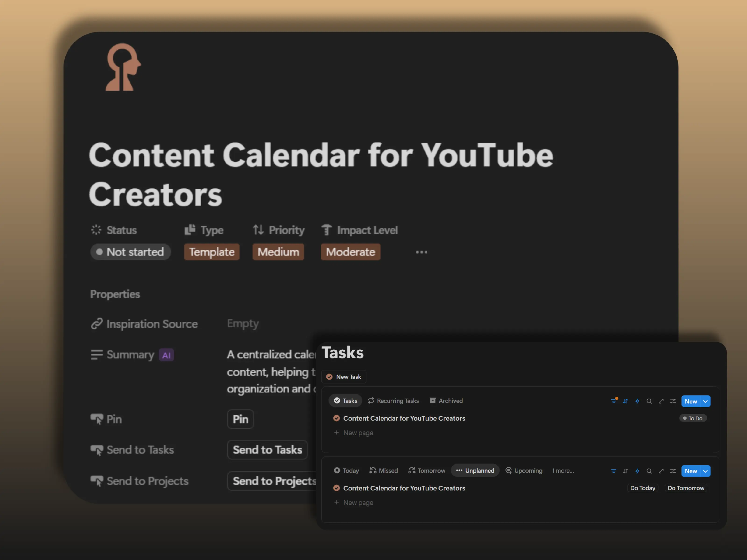Change the To Do status pill
This screenshot has height=560, width=747.
[x=693, y=418]
